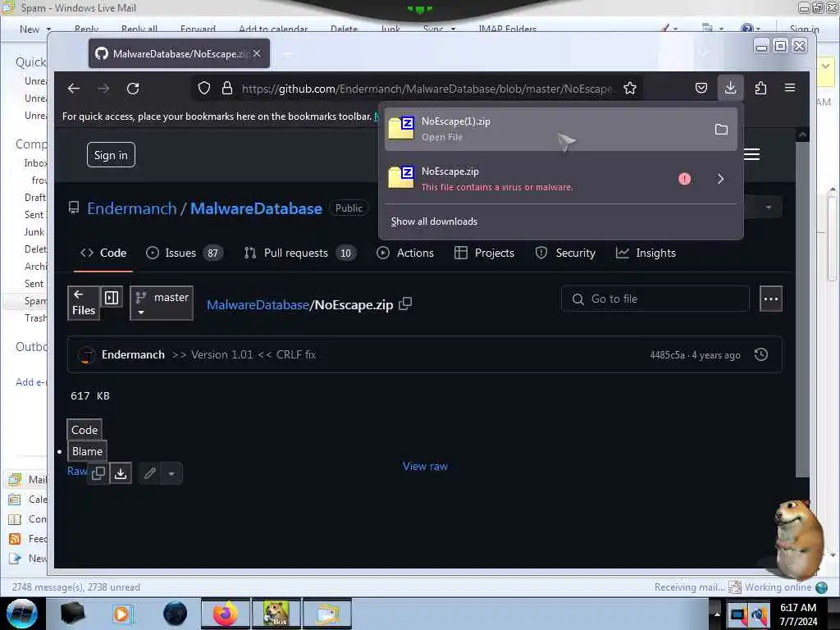The width and height of the screenshot is (840, 630).
Task: Bookmark this page with the star
Action: point(630,89)
